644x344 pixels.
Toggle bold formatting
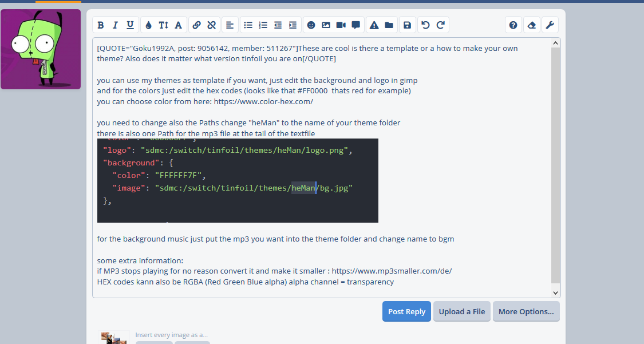coord(101,25)
